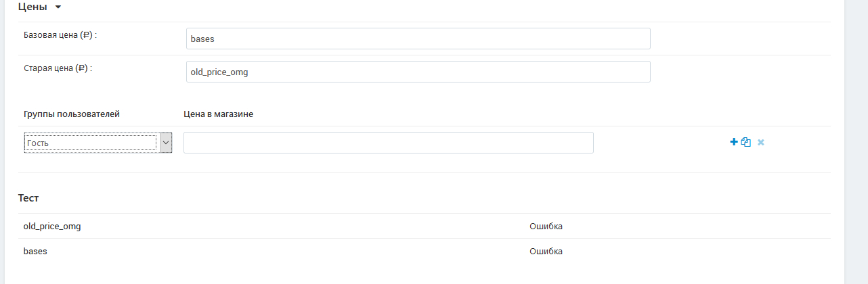Focus the Базовая цена input containing bases
The width and height of the screenshot is (868, 284).
click(418, 39)
